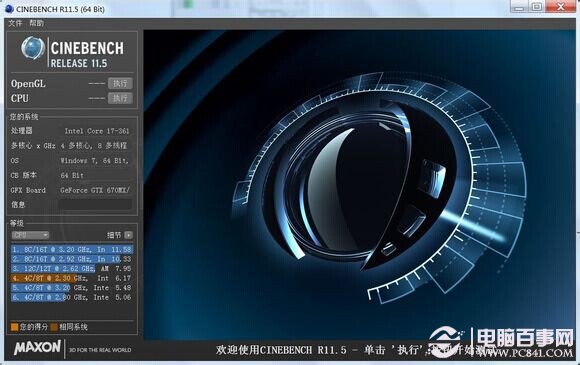
Task: Click the GFX Board value GeForce GTX 670MX
Action: pyautogui.click(x=95, y=190)
